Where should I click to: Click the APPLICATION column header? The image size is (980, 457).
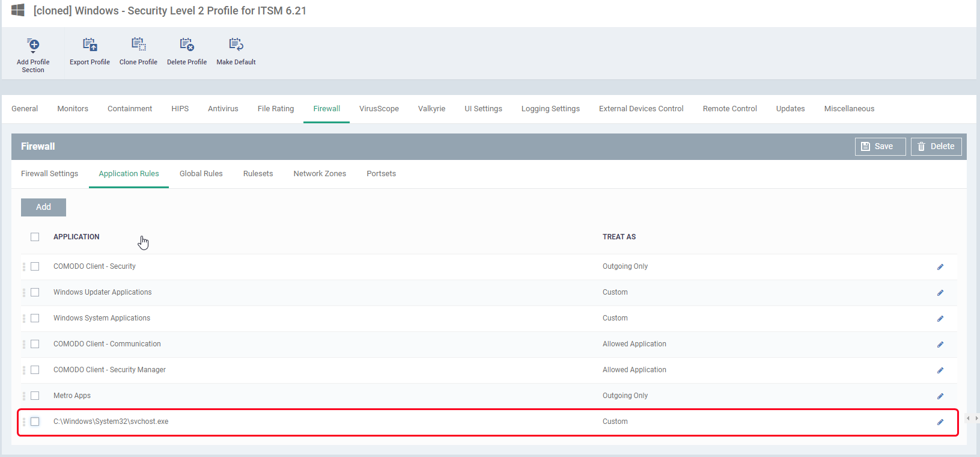[76, 237]
